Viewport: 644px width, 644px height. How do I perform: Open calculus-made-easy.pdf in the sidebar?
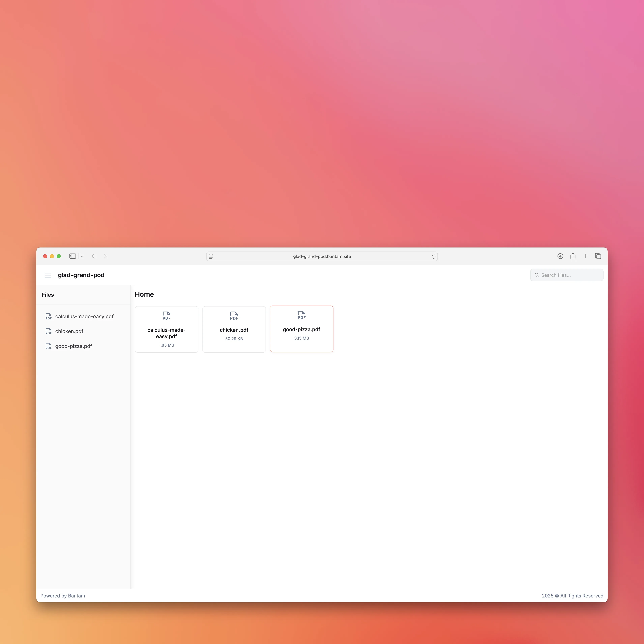tap(83, 316)
